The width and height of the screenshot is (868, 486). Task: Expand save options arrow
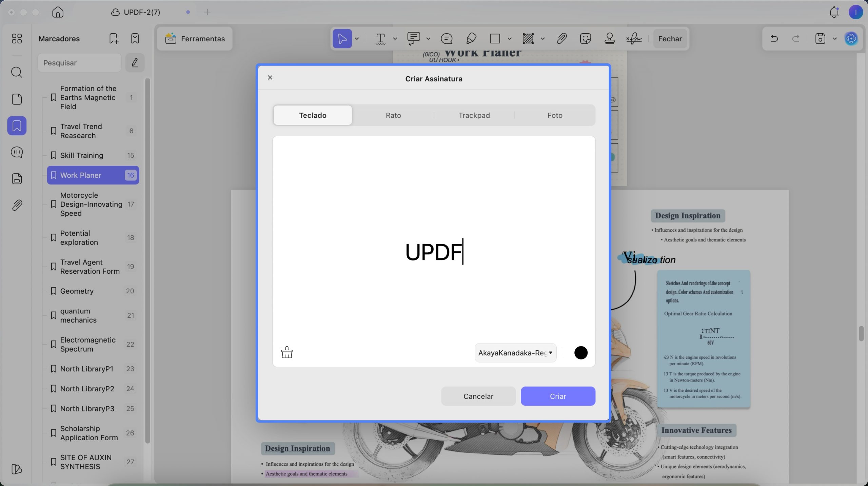tap(835, 39)
